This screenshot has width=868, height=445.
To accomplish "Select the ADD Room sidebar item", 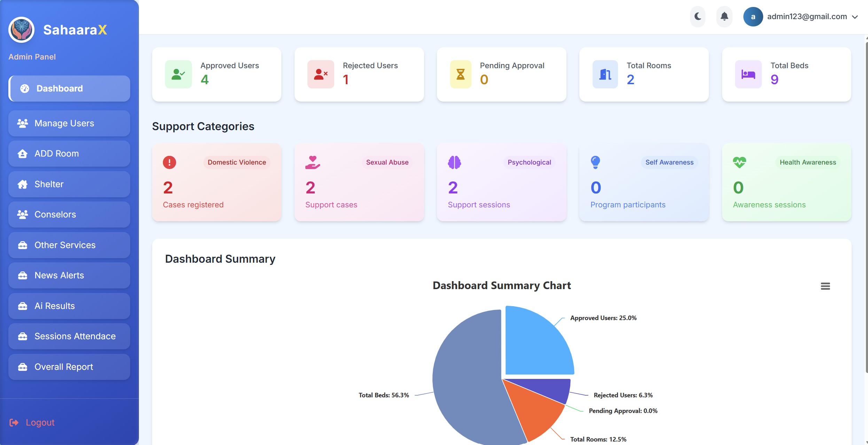I will 69,153.
